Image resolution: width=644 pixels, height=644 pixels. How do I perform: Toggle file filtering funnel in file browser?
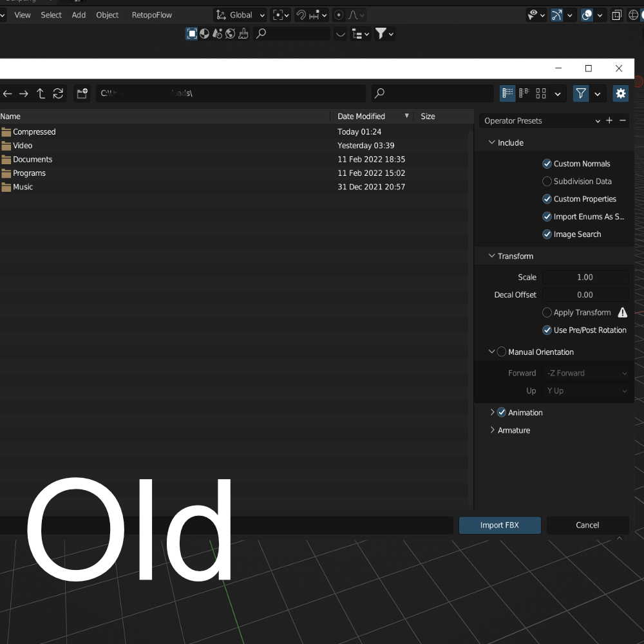pyautogui.click(x=581, y=93)
